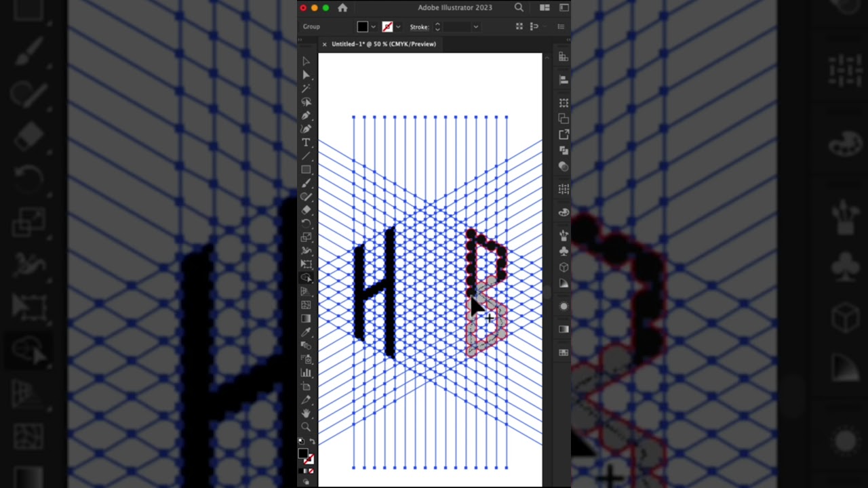Select the Hand tool
Image resolution: width=868 pixels, height=488 pixels.
(x=306, y=413)
